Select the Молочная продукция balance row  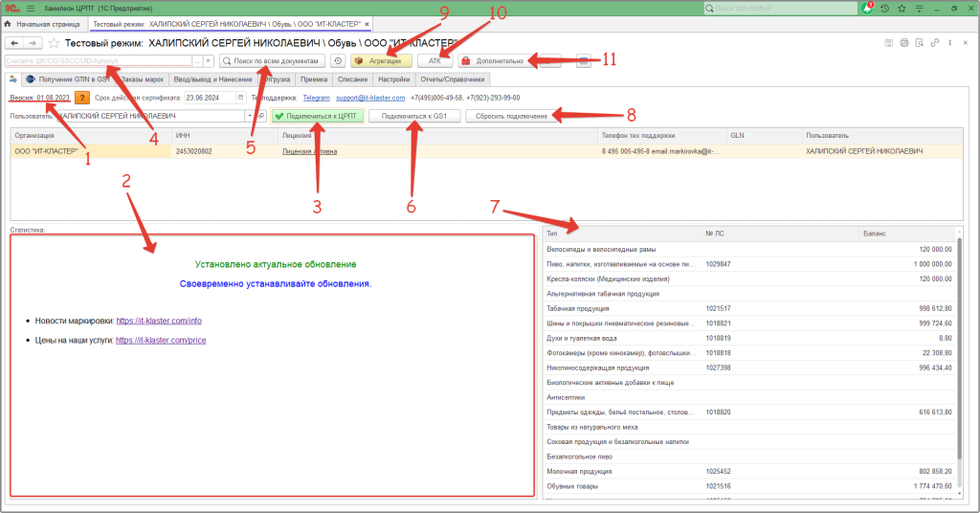click(x=748, y=471)
